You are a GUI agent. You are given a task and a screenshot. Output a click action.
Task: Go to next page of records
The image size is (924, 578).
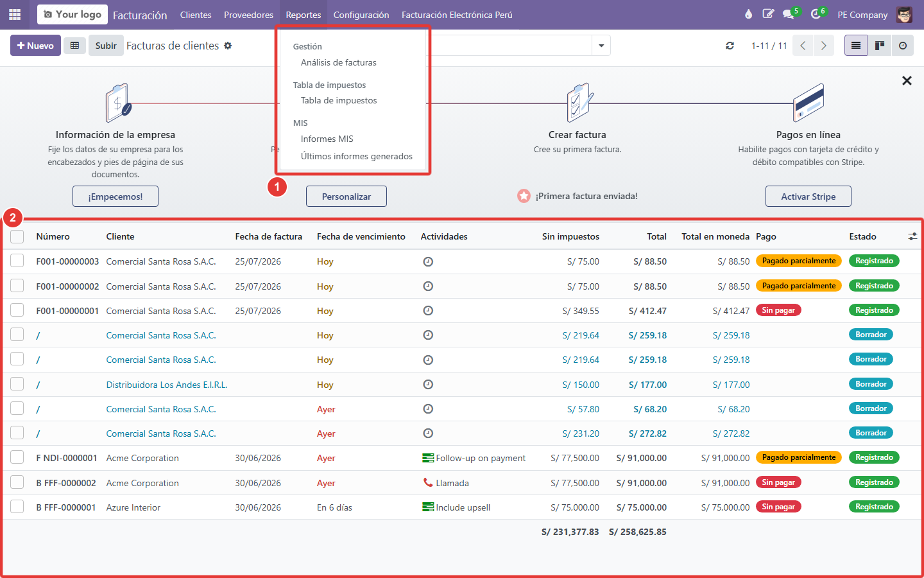point(824,46)
